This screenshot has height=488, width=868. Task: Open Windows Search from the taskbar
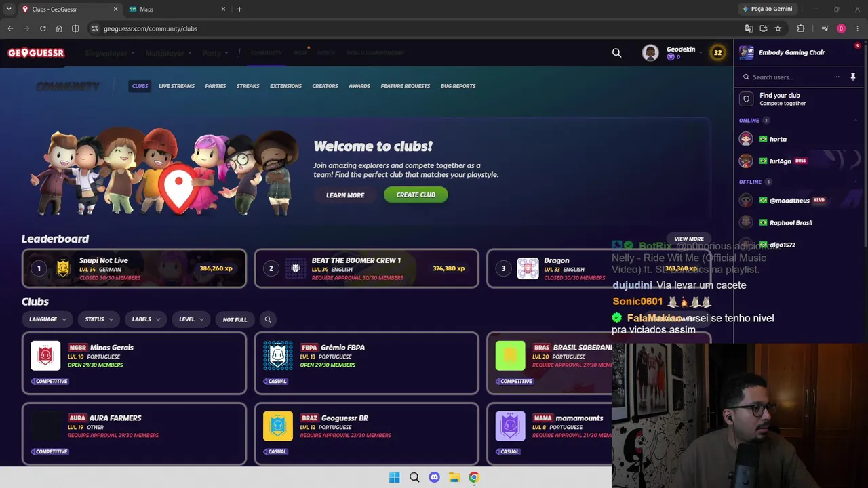point(414,477)
